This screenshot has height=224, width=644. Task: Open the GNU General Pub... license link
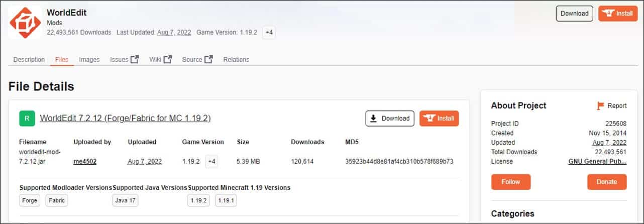point(597,162)
